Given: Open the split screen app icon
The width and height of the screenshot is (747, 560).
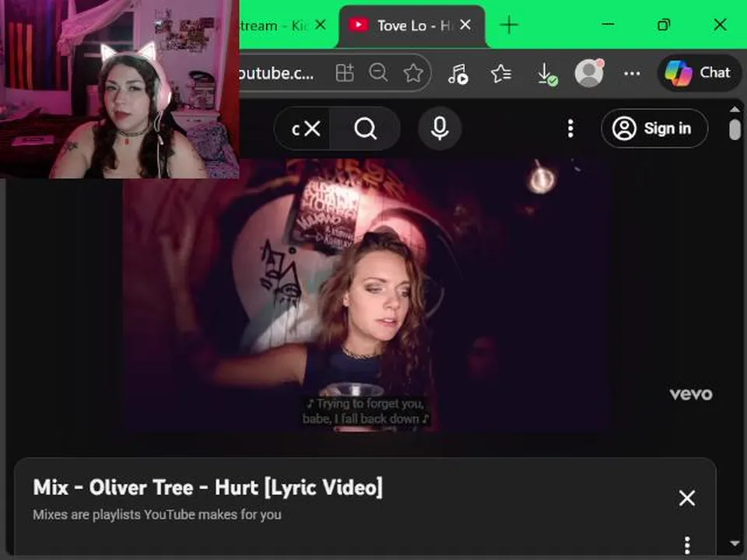Looking at the screenshot, I should [x=345, y=73].
